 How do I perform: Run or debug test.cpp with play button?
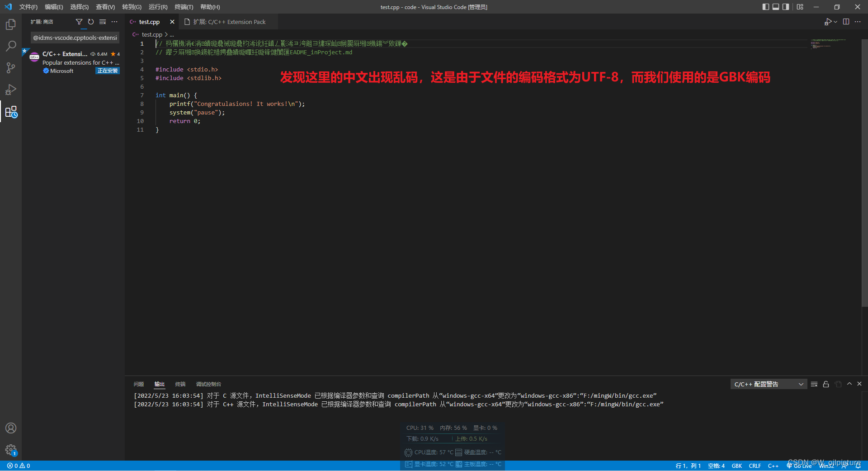click(828, 22)
